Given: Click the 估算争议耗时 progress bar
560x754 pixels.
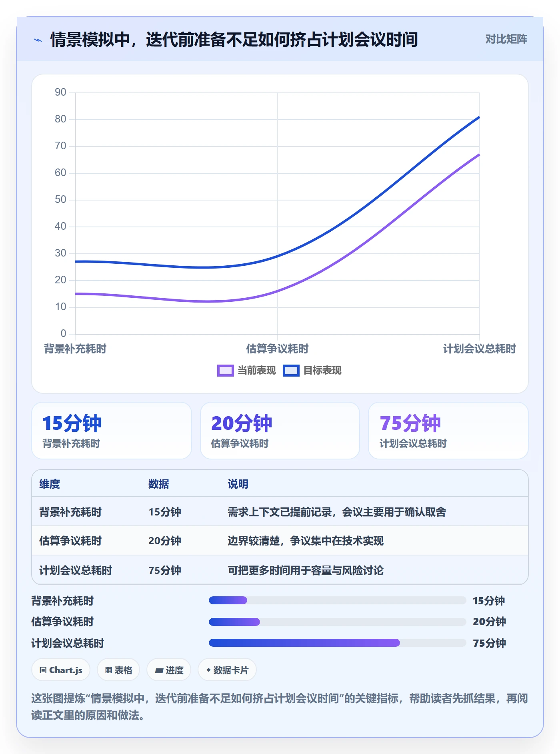Looking at the screenshot, I should (x=337, y=622).
